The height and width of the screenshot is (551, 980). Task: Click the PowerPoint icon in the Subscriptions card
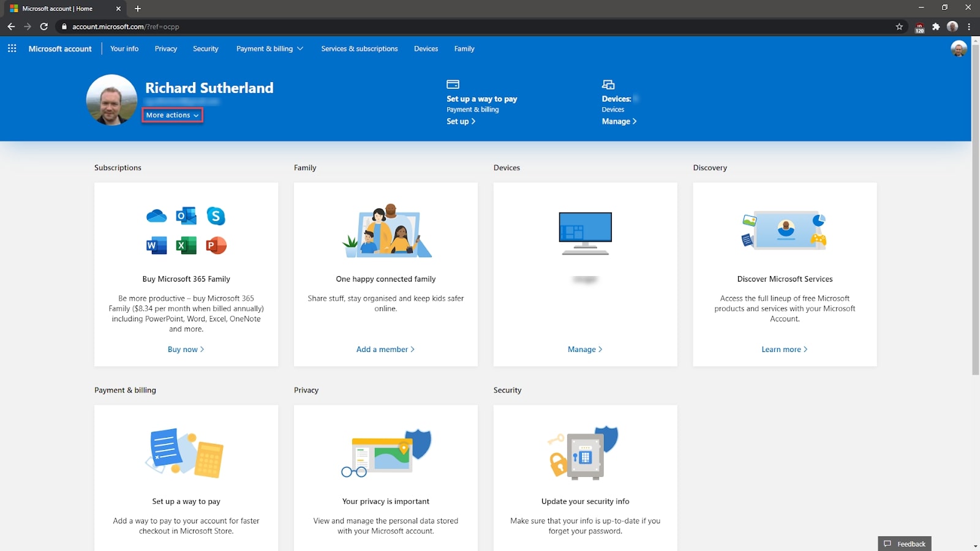point(216,246)
